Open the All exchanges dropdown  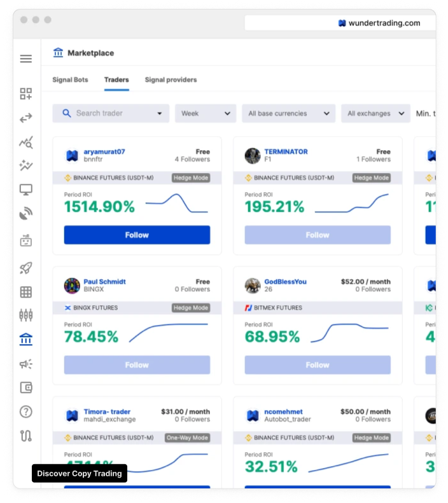(375, 113)
